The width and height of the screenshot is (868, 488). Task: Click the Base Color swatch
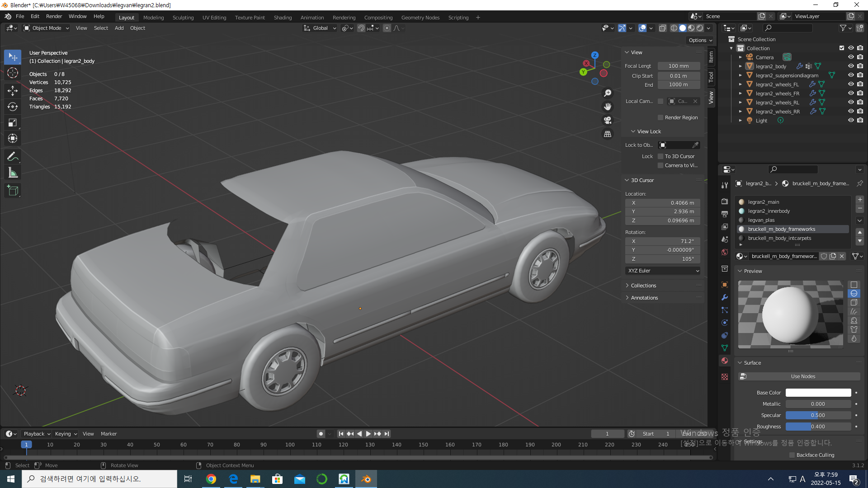(818, 393)
